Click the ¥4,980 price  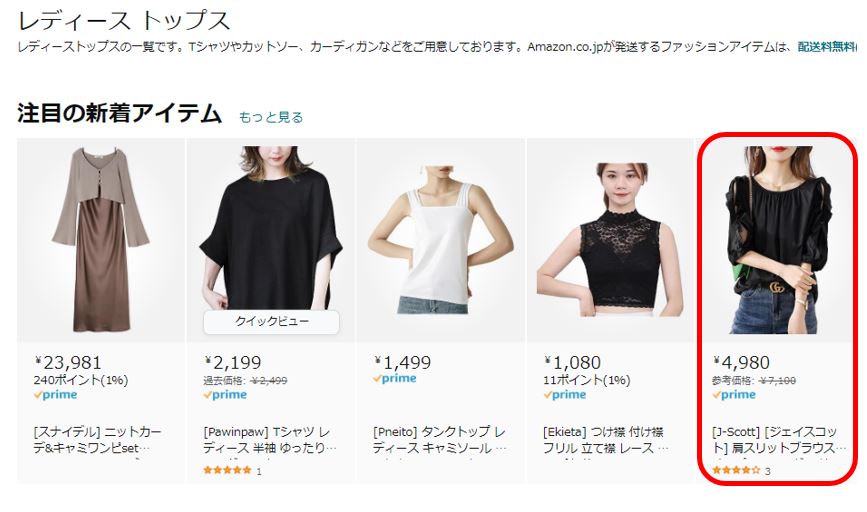coord(741,363)
